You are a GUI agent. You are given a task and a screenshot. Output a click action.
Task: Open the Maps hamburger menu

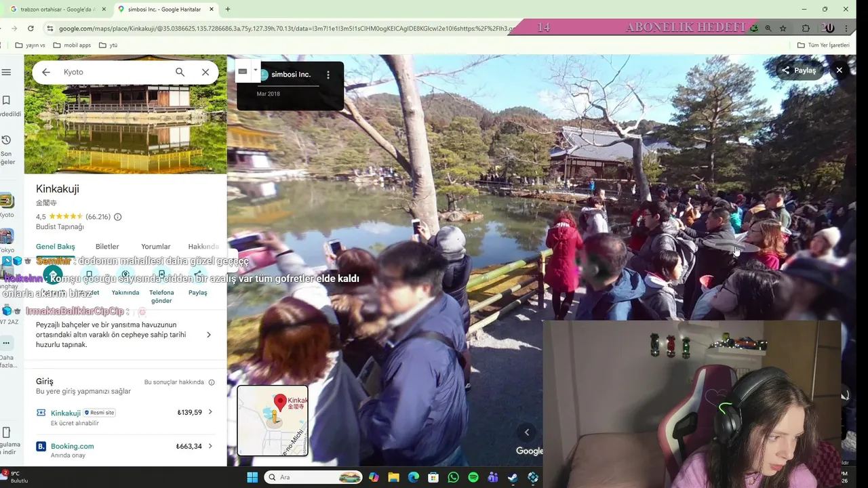(x=6, y=73)
